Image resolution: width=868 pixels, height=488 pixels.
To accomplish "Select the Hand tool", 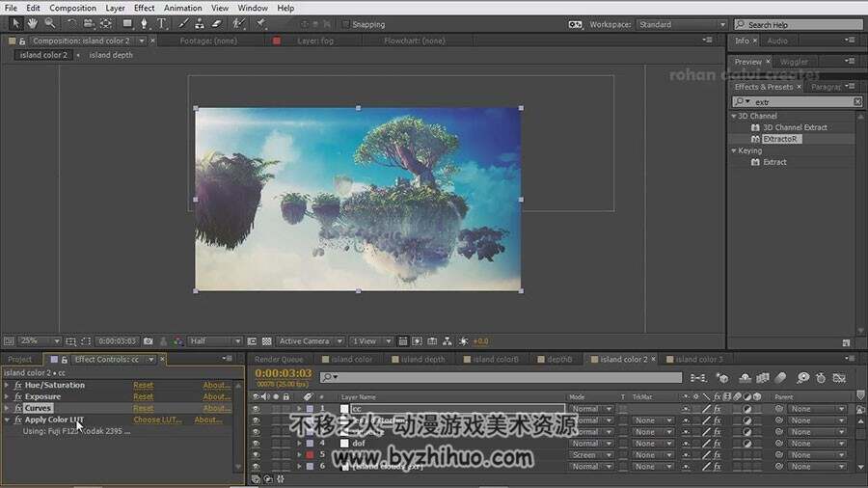I will [x=33, y=23].
